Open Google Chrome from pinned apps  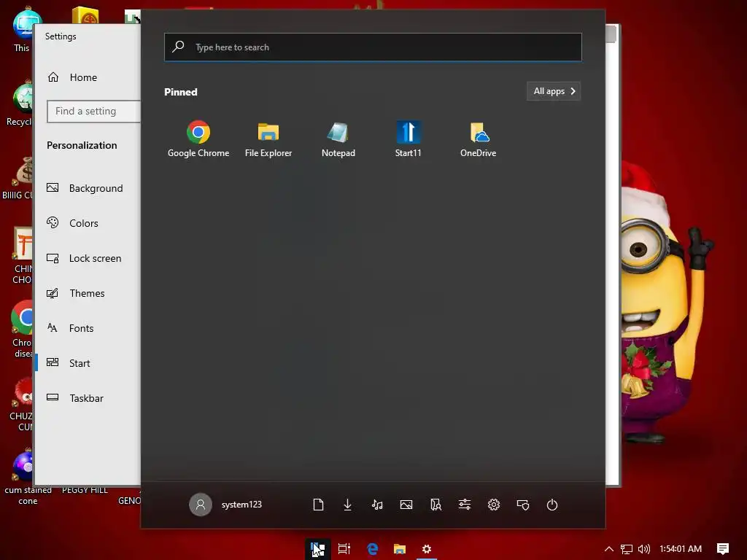pyautogui.click(x=198, y=139)
